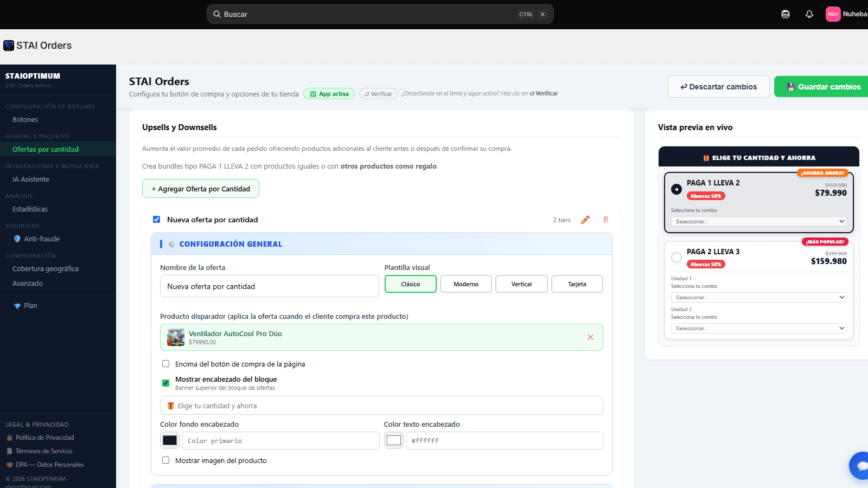This screenshot has height=488, width=868.
Task: Select the PAGA 2 LLEVA 3 radio option
Action: (676, 258)
